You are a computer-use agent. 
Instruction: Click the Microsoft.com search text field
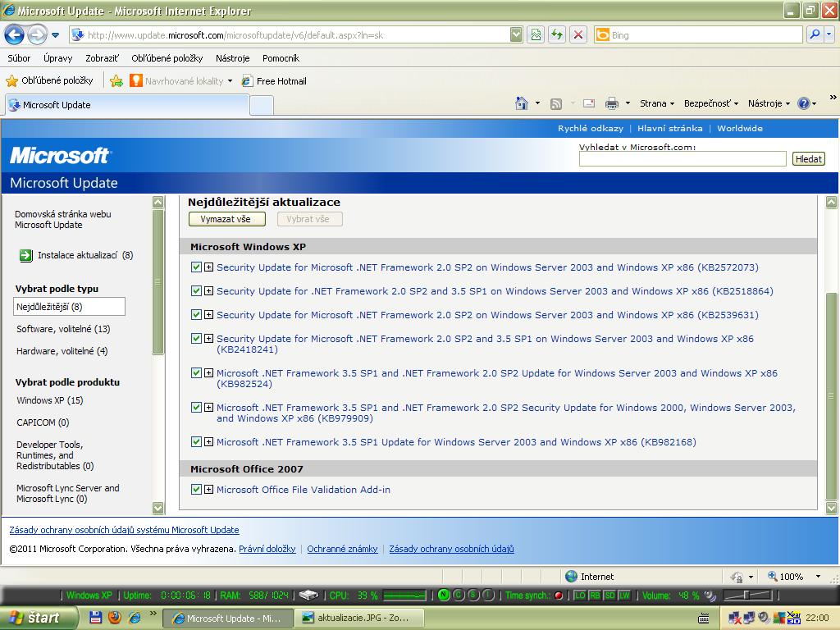pos(682,158)
